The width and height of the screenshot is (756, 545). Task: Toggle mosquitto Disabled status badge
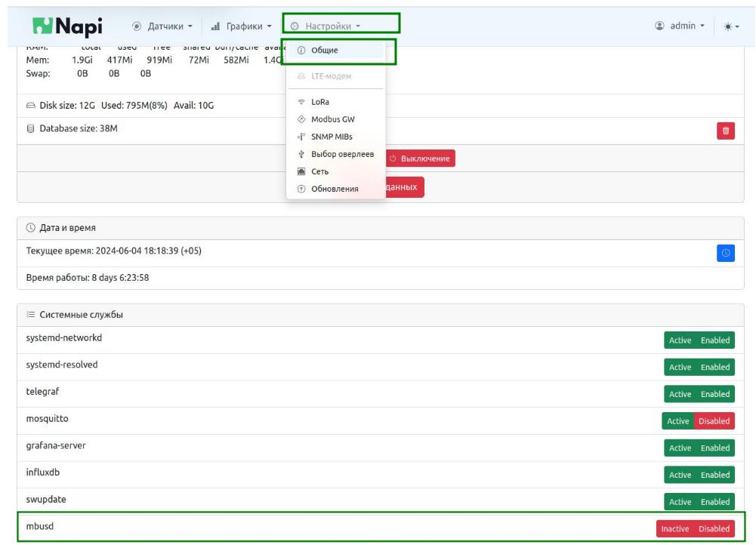click(x=714, y=421)
